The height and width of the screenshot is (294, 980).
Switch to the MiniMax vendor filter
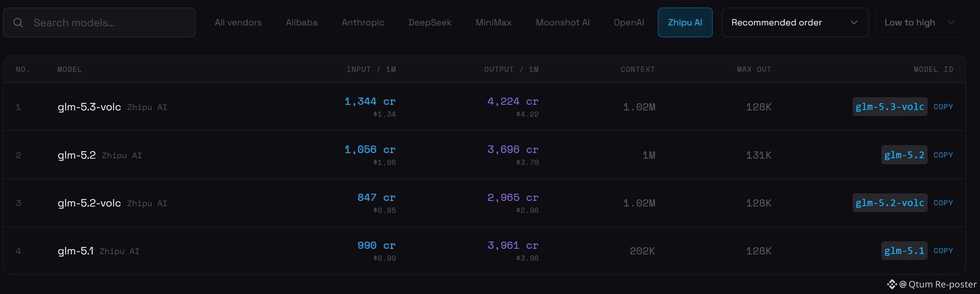[493, 22]
